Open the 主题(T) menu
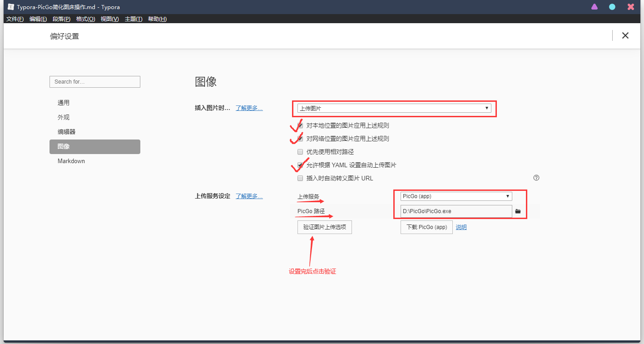Image resolution: width=644 pixels, height=344 pixels. click(133, 19)
